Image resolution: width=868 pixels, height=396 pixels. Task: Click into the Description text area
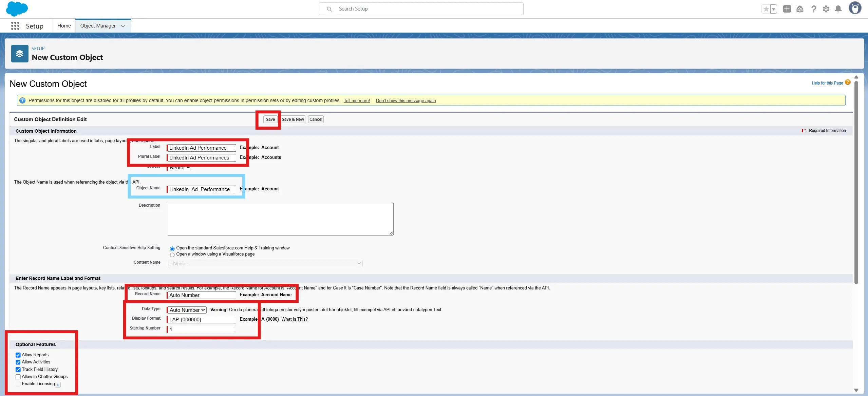pyautogui.click(x=280, y=219)
